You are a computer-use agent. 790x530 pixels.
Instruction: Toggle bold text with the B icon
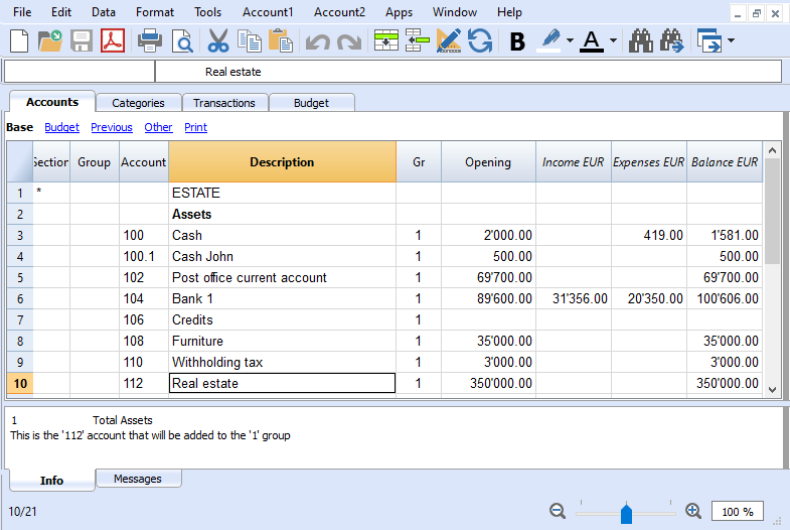click(517, 41)
